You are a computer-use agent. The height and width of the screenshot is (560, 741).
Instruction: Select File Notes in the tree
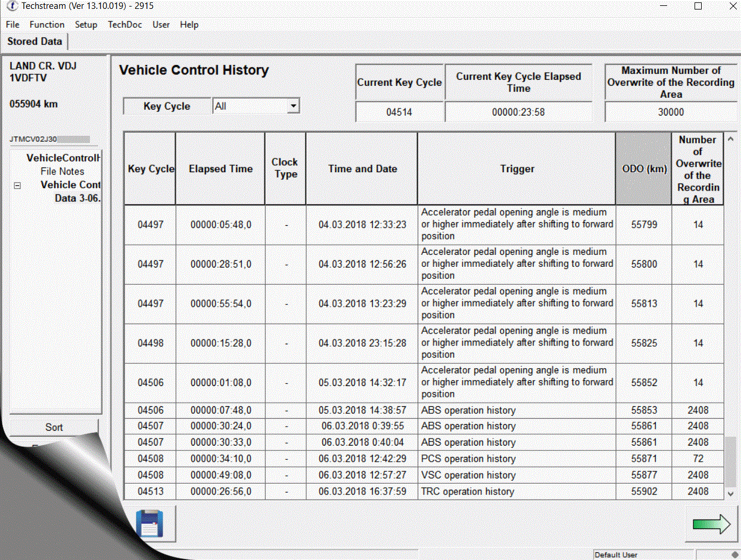pyautogui.click(x=63, y=172)
